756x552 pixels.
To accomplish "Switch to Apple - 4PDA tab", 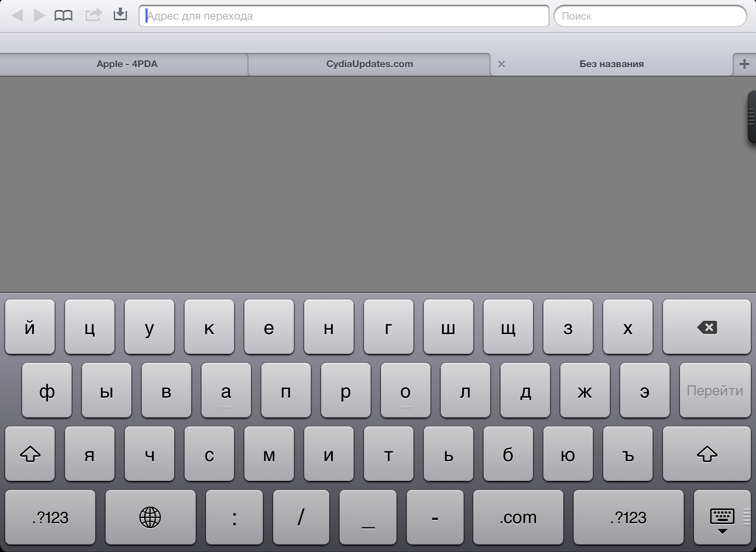I will 127,64.
